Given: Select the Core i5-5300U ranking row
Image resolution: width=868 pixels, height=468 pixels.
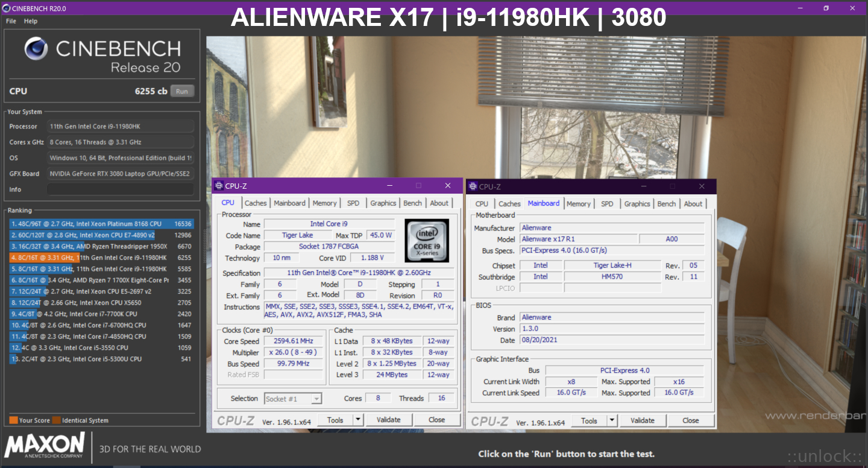Looking at the screenshot, I should pyautogui.click(x=101, y=359).
